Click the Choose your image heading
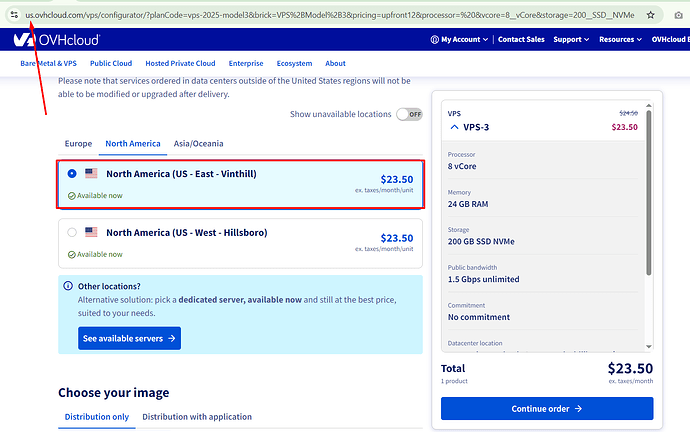Viewport: 690px width, 432px height. tap(114, 392)
